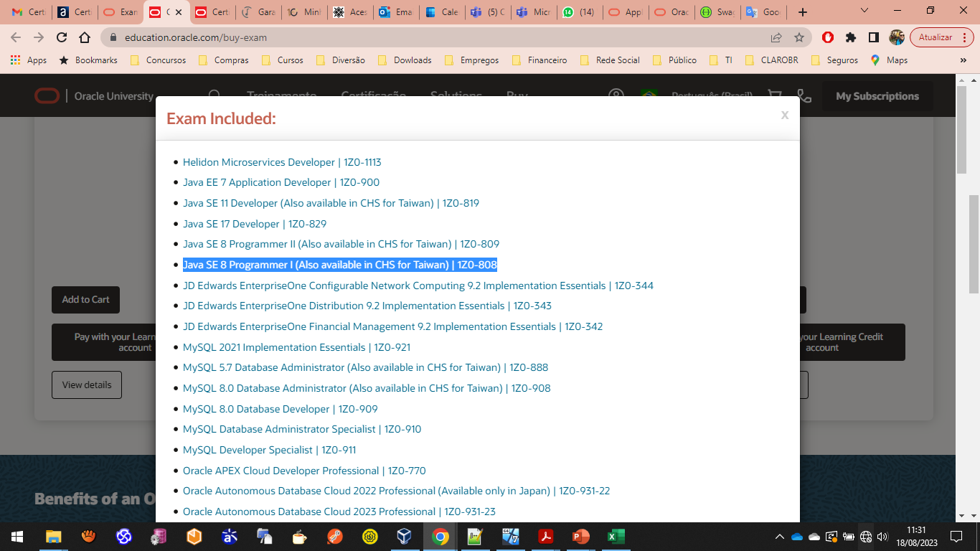Open Java SE 17 Developer 1Z0-829 link

[255, 224]
